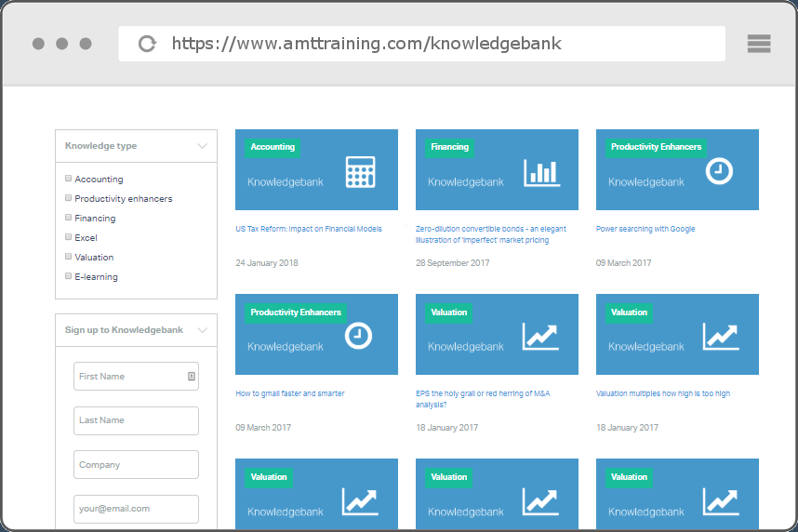This screenshot has height=532, width=798.
Task: Open the hamburger menu icon
Action: pyautogui.click(x=759, y=44)
